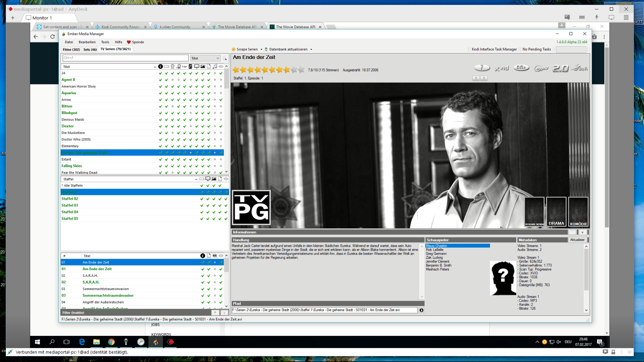644x362 pixels.
Task: Open the Datei menu
Action: (x=69, y=42)
